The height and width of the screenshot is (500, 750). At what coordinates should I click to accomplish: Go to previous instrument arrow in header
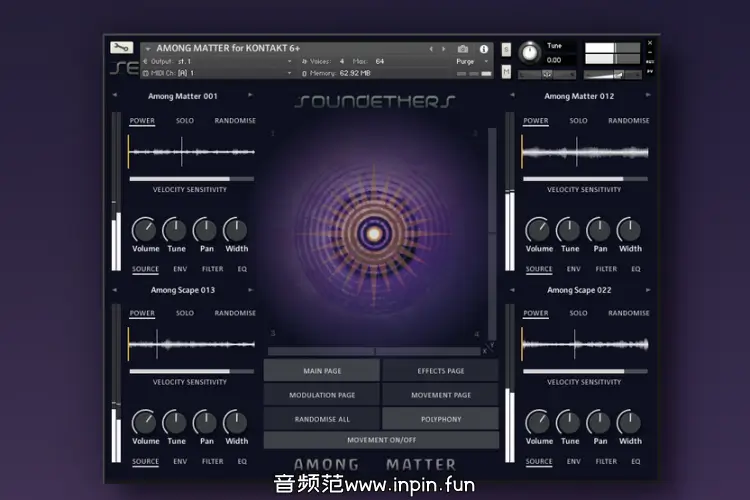tap(431, 49)
